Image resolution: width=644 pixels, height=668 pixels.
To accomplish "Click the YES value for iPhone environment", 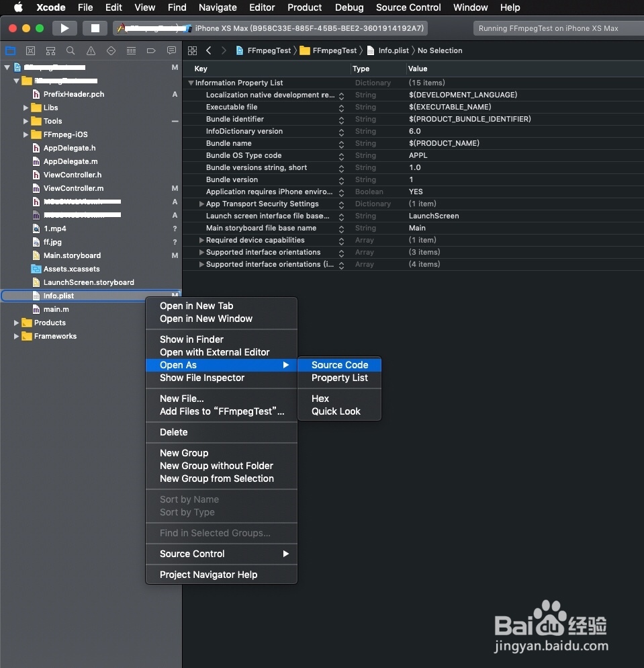I will click(x=416, y=192).
